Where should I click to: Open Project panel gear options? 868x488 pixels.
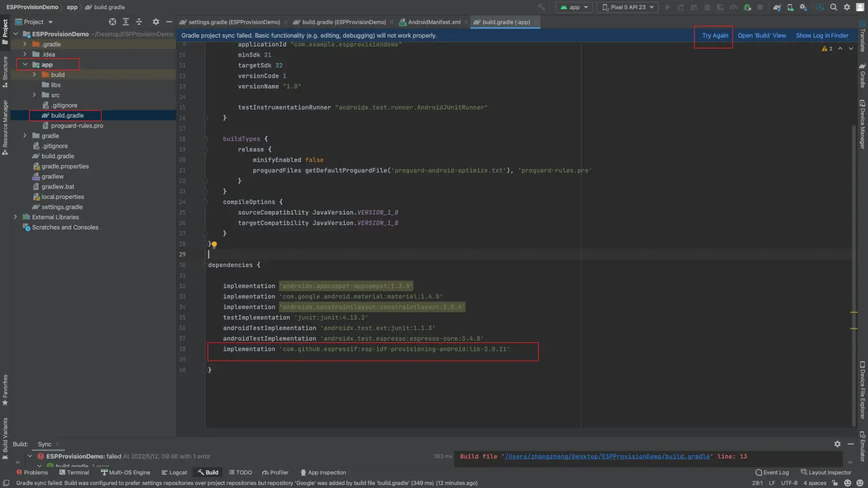click(x=156, y=22)
